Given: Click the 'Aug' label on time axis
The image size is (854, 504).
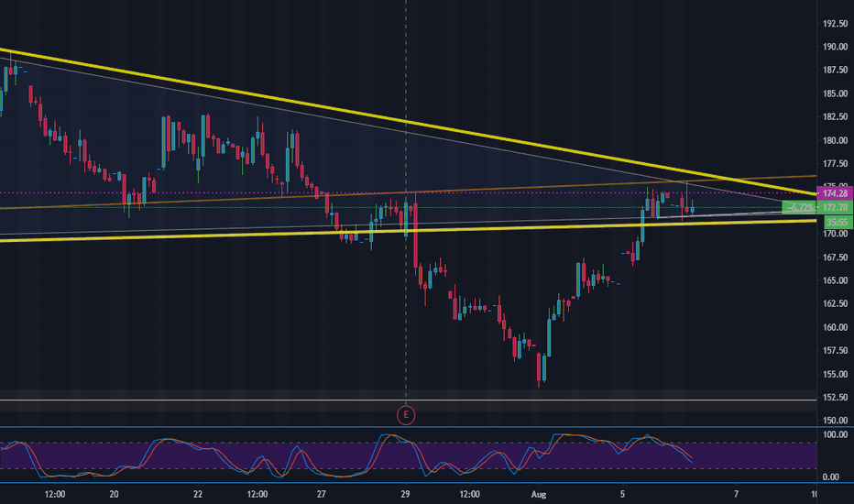Looking at the screenshot, I should tap(538, 495).
